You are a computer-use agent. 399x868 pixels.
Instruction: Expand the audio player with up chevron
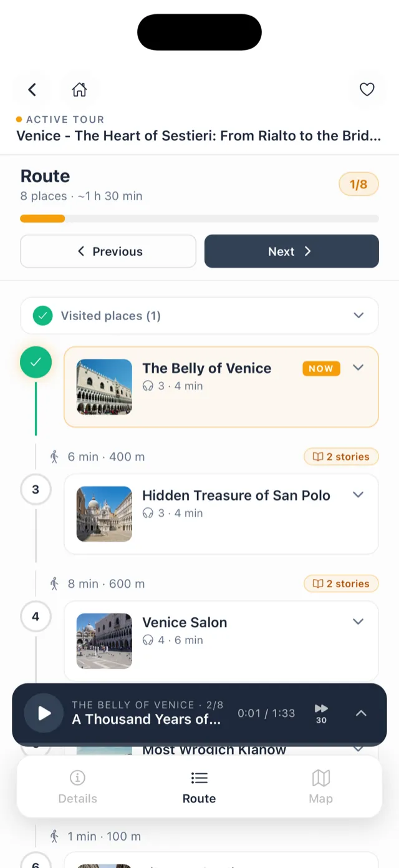[361, 713]
